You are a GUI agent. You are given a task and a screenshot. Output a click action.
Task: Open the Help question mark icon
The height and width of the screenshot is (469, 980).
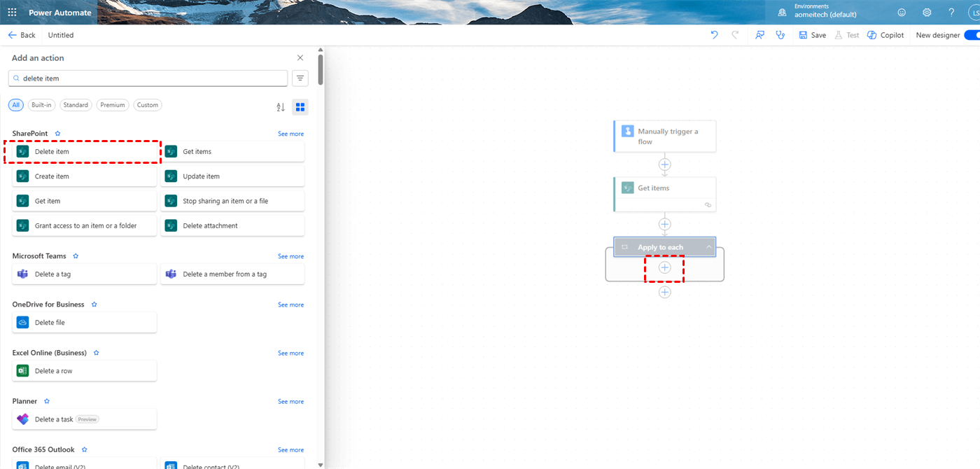[x=951, y=13]
